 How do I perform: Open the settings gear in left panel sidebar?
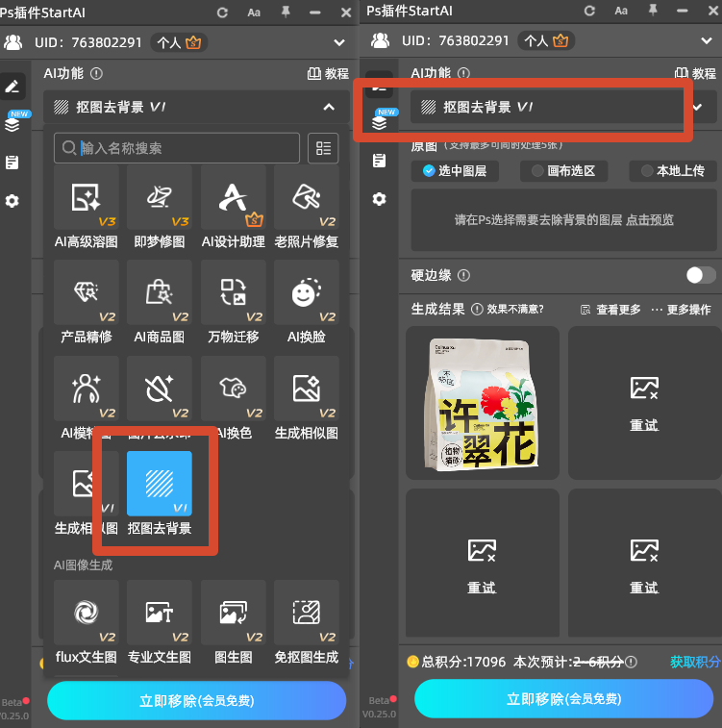[x=12, y=201]
